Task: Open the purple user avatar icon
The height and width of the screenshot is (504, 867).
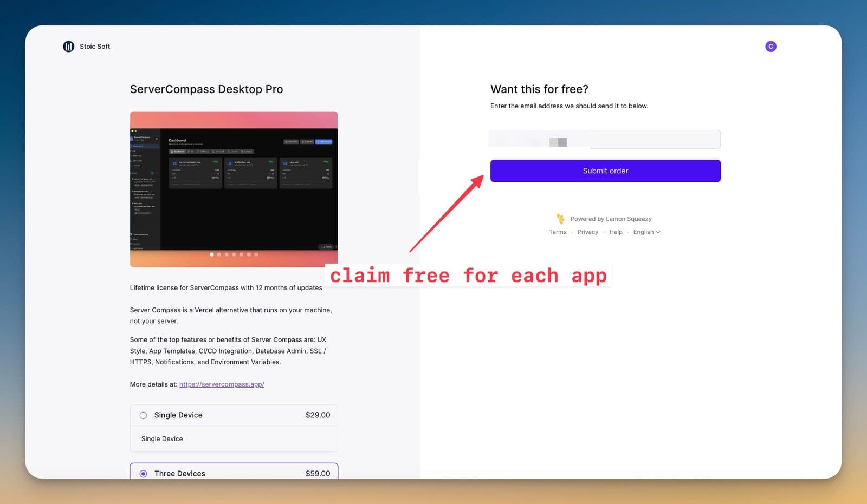Action: click(771, 47)
